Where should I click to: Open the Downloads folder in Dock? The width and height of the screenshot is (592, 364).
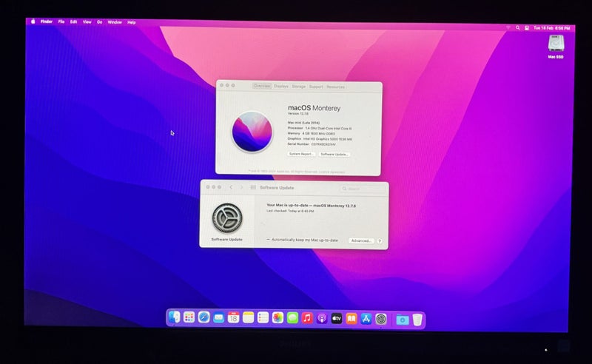[403, 320]
